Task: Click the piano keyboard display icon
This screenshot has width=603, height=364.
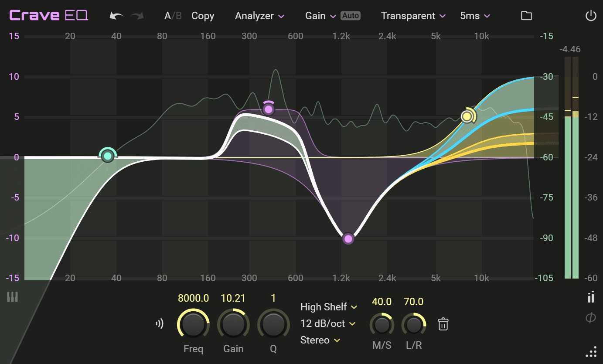Action: 12,297
